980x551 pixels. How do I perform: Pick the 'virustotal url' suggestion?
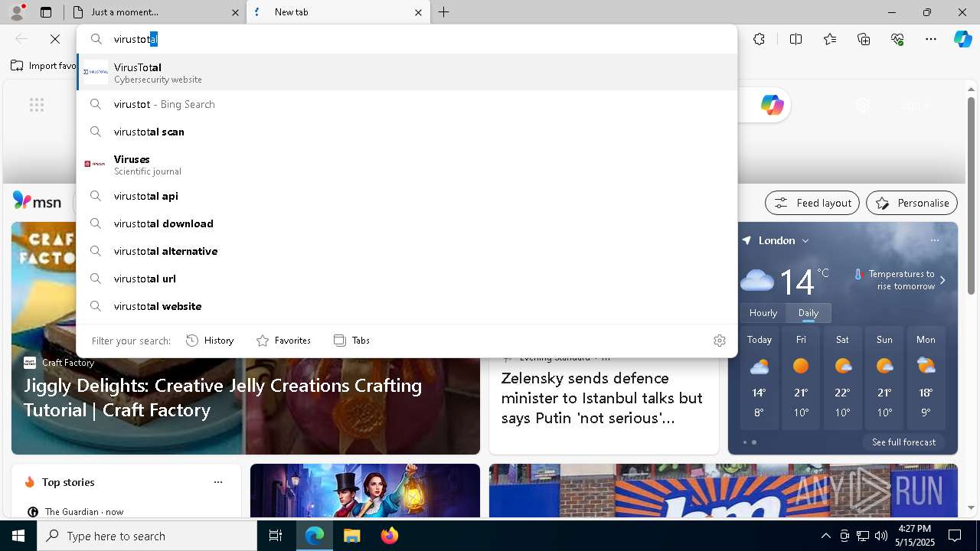point(407,279)
